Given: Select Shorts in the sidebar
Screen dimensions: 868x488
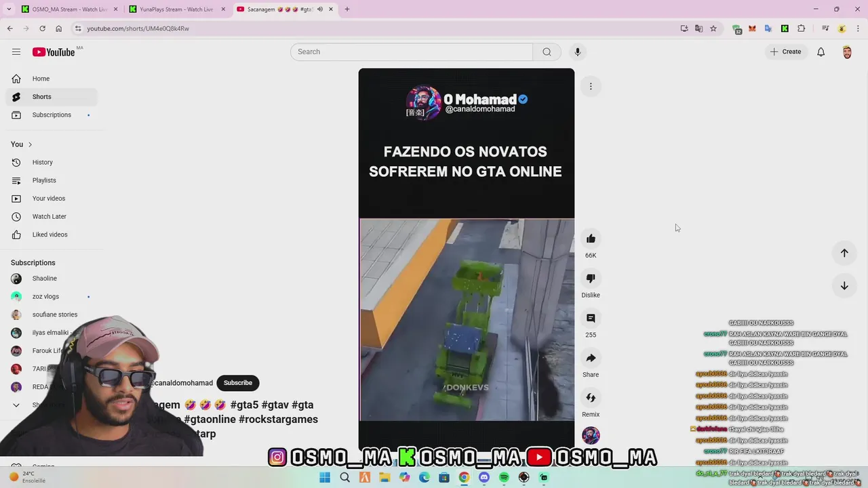Looking at the screenshot, I should (52, 97).
